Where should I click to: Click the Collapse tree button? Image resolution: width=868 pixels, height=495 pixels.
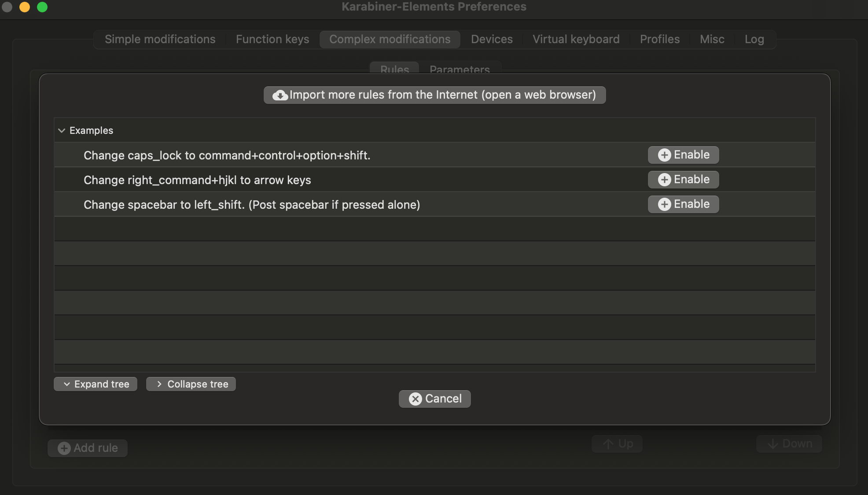[191, 384]
